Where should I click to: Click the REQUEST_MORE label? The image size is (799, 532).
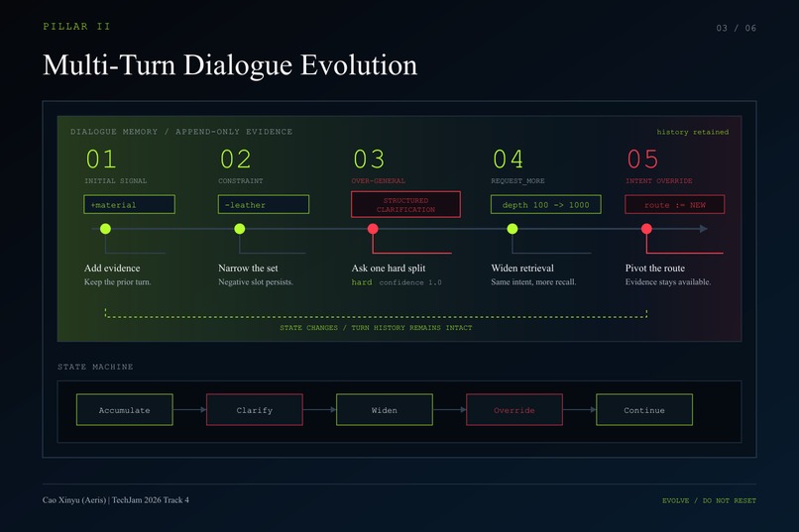[x=517, y=180]
